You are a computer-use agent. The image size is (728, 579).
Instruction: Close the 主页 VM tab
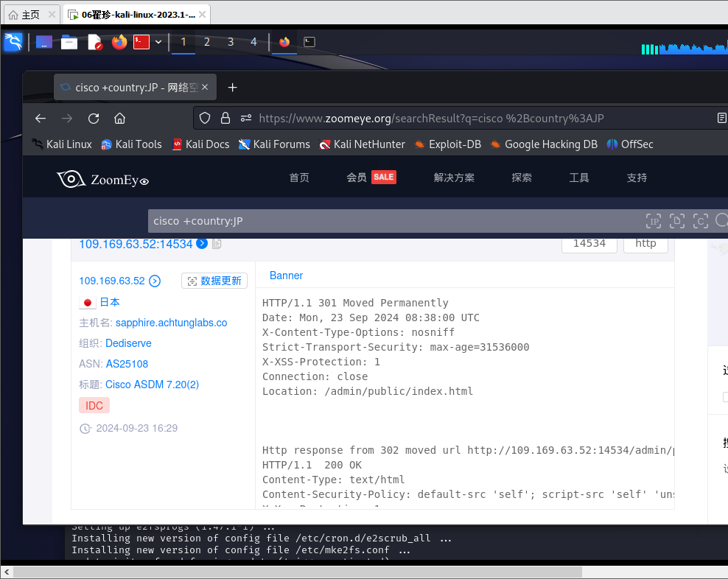point(52,15)
